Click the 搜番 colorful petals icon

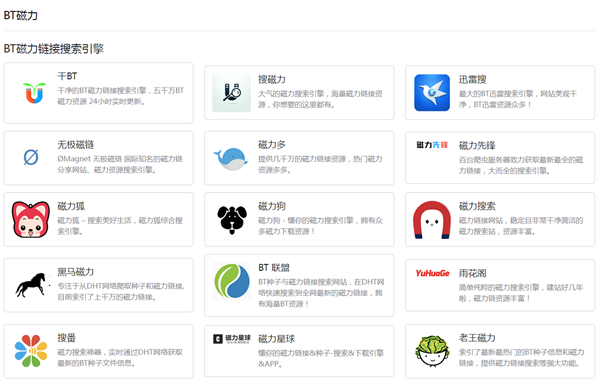coord(31,351)
